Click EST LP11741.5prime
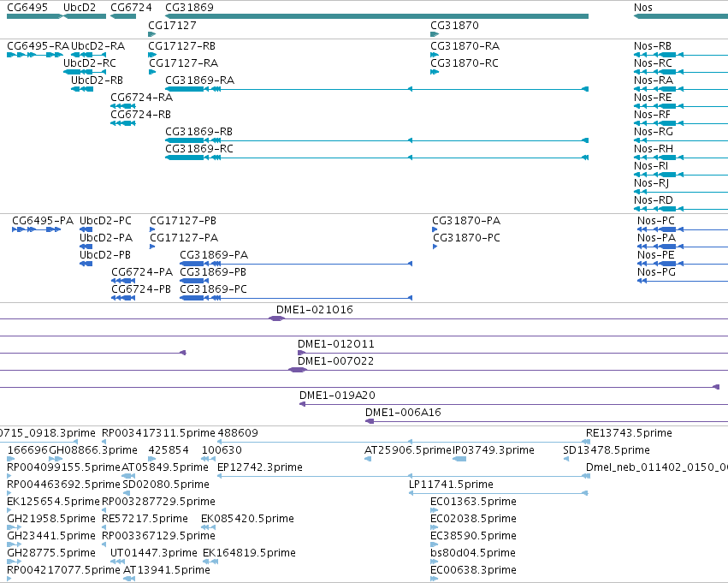Viewport: 728px width, 583px height. point(451,485)
